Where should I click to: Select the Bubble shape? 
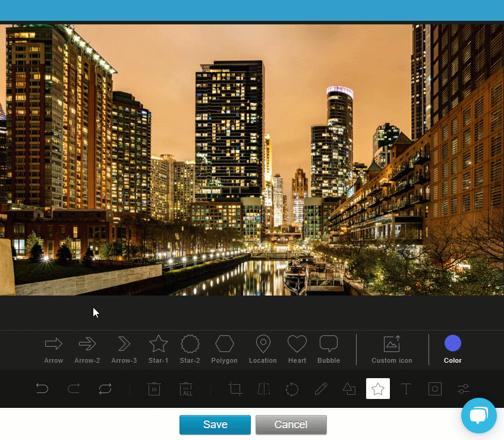coord(328,350)
